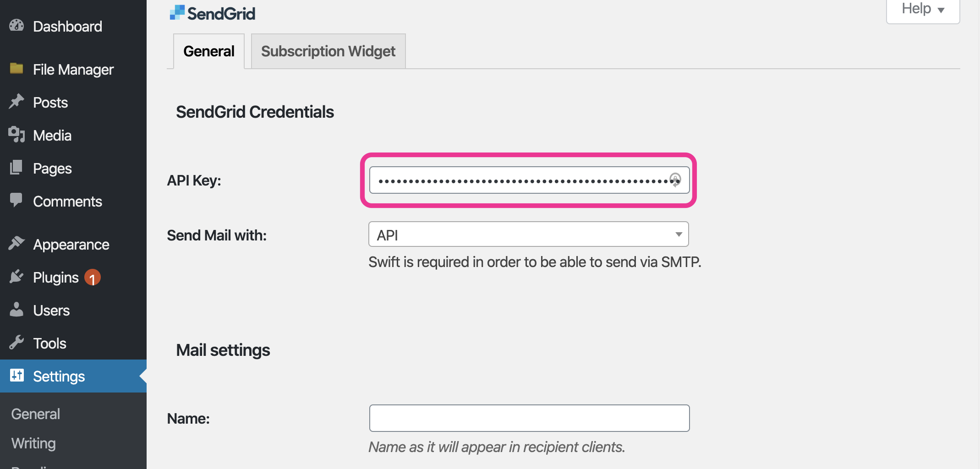Switch to the Subscription Widget tab

(328, 51)
